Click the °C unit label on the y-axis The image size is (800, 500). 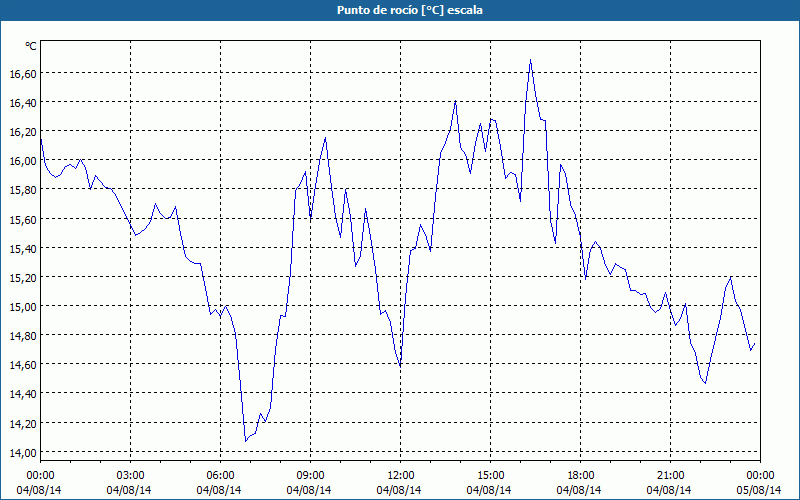point(31,46)
